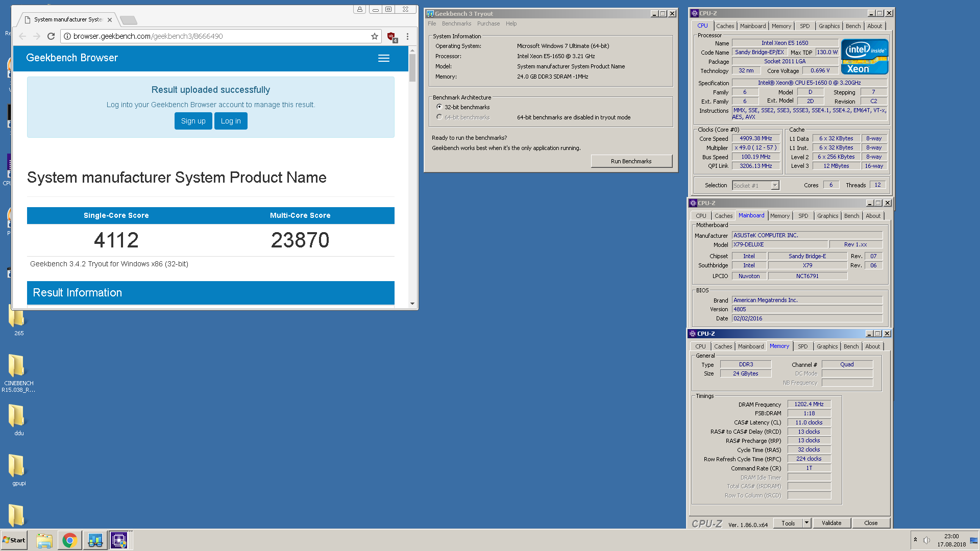Image resolution: width=980 pixels, height=551 pixels.
Task: Open the Geekbench taskbar icon
Action: pyautogui.click(x=95, y=540)
